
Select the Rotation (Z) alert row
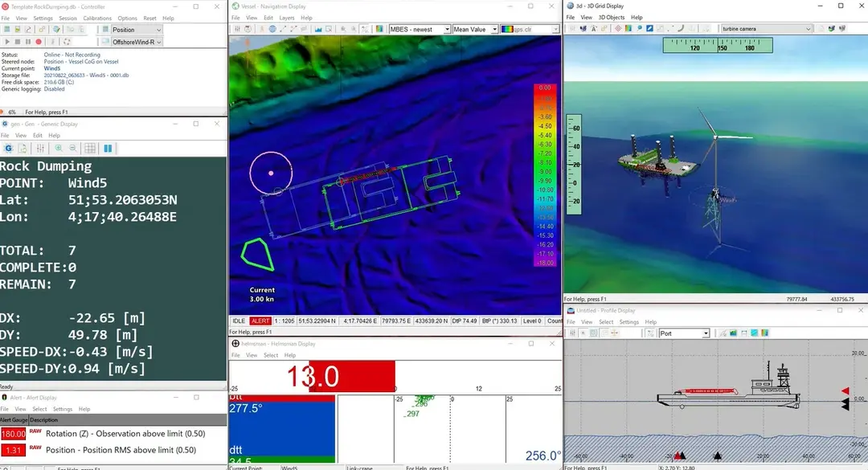pyautogui.click(x=113, y=434)
